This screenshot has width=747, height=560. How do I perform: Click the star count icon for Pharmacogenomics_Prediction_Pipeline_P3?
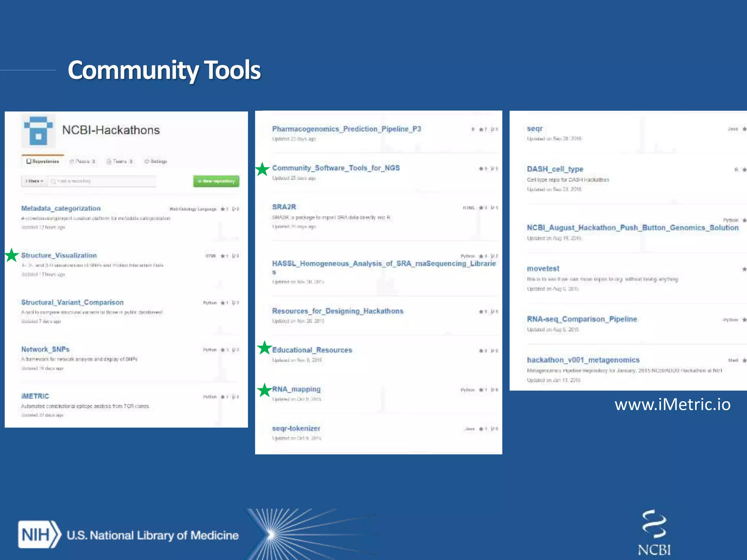481,129
